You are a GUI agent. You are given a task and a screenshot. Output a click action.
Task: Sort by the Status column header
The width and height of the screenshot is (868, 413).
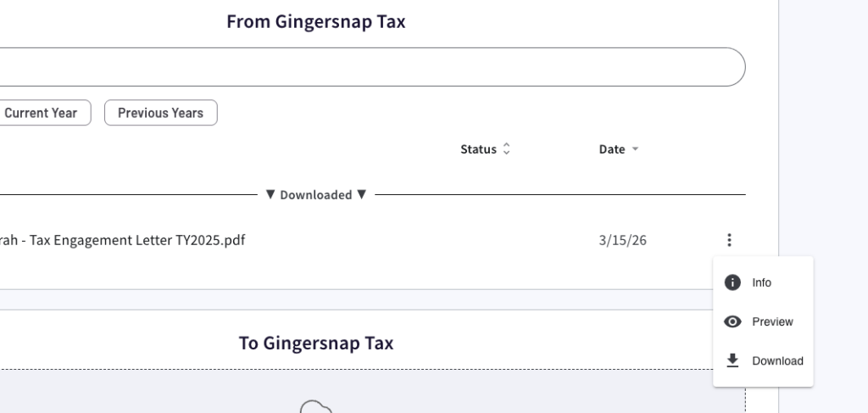pyautogui.click(x=478, y=149)
